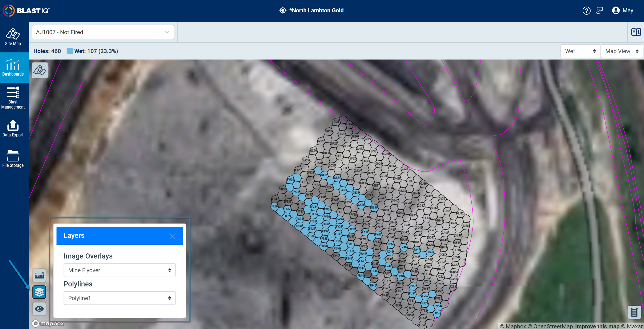644x329 pixels.
Task: Open the legend list icon on the map
Action: pyautogui.click(x=634, y=312)
